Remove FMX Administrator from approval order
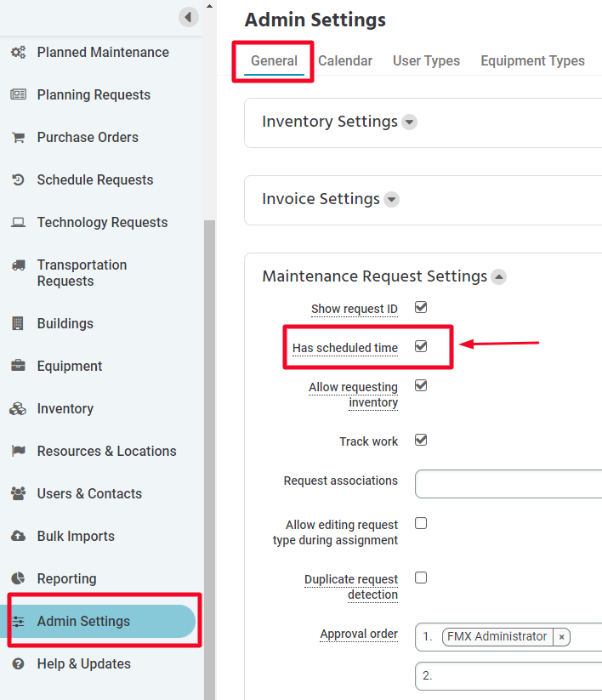Viewport: 602px width, 700px height. pos(561,637)
